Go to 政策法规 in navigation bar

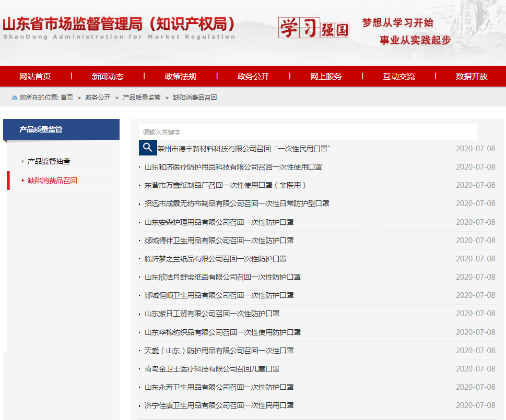click(180, 76)
